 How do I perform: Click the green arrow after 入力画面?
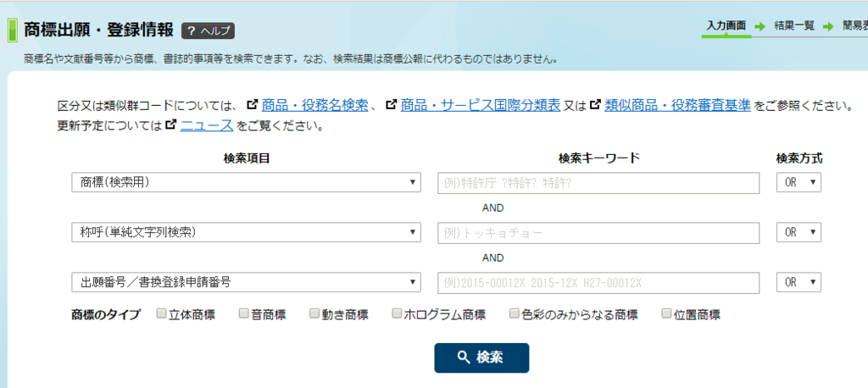point(759,26)
